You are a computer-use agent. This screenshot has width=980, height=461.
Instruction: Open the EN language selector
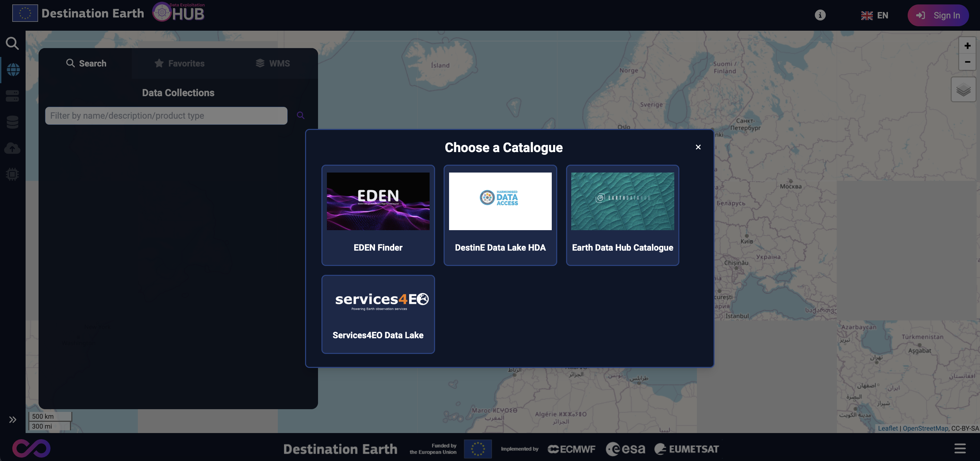click(874, 16)
